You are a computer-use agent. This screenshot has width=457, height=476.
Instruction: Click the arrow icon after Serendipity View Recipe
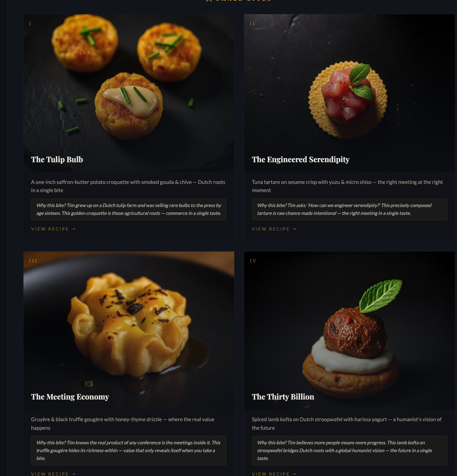[294, 229]
